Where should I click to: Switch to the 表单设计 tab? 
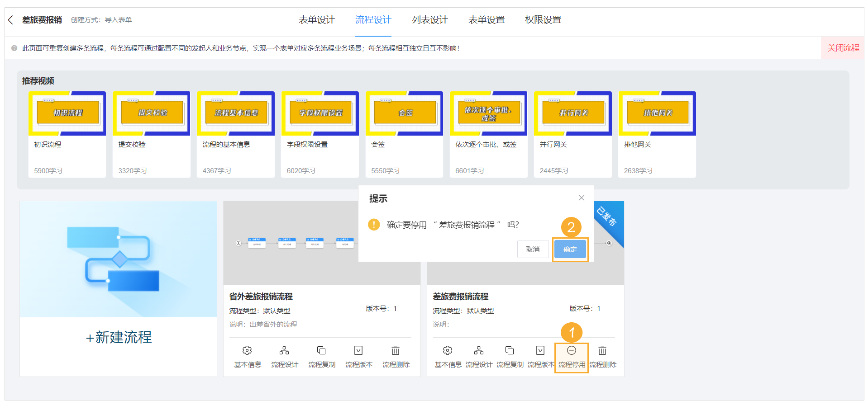coord(316,20)
